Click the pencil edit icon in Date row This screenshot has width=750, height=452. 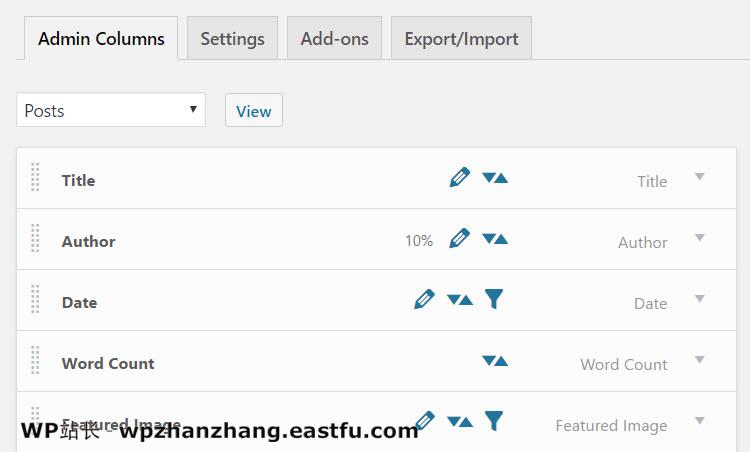pyautogui.click(x=424, y=299)
